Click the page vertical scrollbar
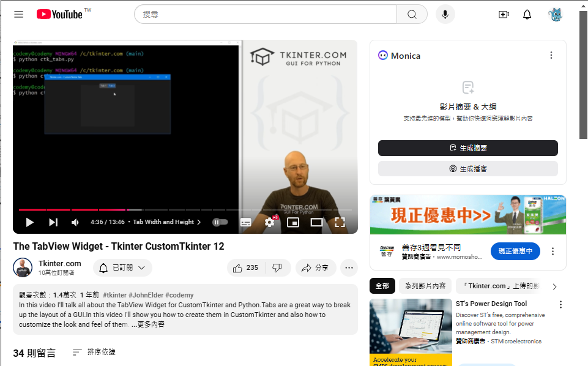The height and width of the screenshot is (366, 588). click(x=583, y=75)
